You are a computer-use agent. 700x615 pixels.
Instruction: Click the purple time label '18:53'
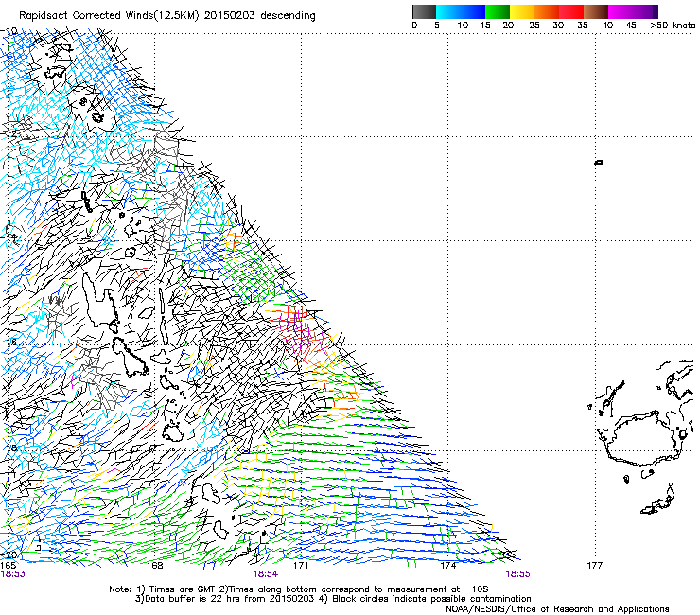point(13,574)
